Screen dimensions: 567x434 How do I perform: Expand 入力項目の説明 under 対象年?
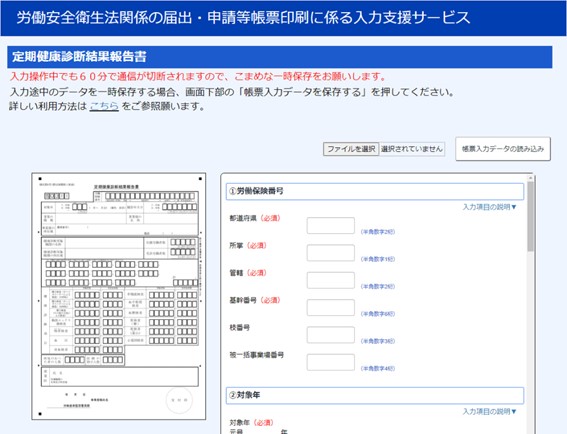tap(490, 412)
